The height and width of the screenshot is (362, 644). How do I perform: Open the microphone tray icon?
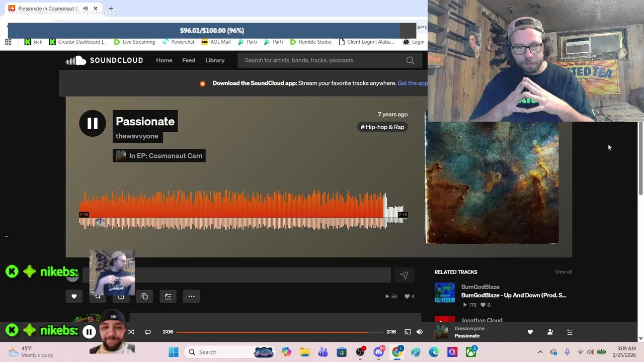coord(567,352)
